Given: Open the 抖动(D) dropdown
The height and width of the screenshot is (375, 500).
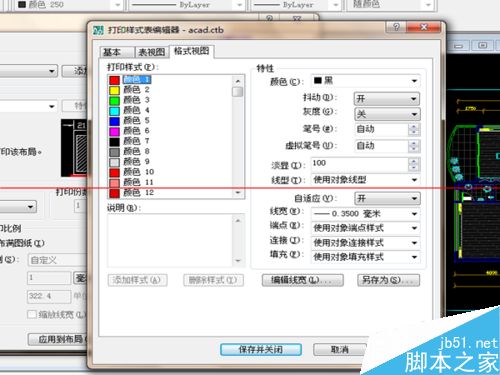Looking at the screenshot, I should click(x=387, y=99).
